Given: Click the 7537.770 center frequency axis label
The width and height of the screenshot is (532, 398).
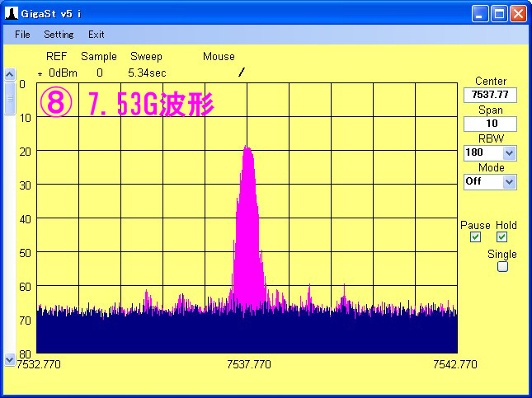Looking at the screenshot, I should tap(249, 364).
